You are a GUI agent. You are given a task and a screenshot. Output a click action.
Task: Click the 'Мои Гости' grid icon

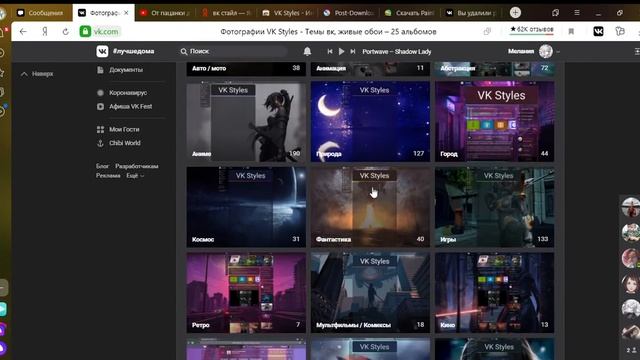click(x=100, y=129)
